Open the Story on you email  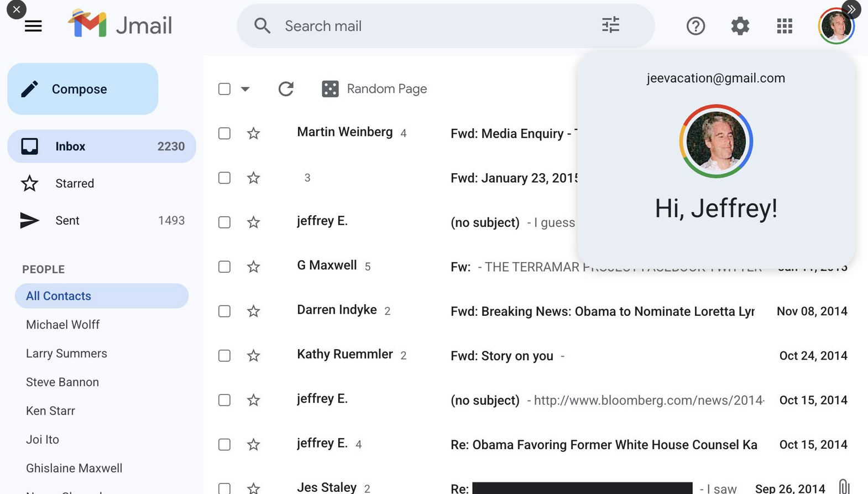point(502,356)
